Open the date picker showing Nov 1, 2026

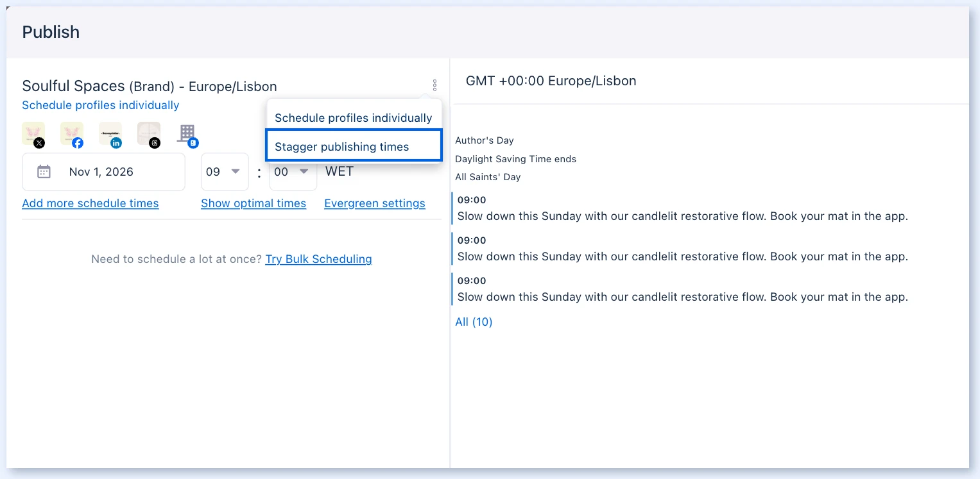coord(103,172)
